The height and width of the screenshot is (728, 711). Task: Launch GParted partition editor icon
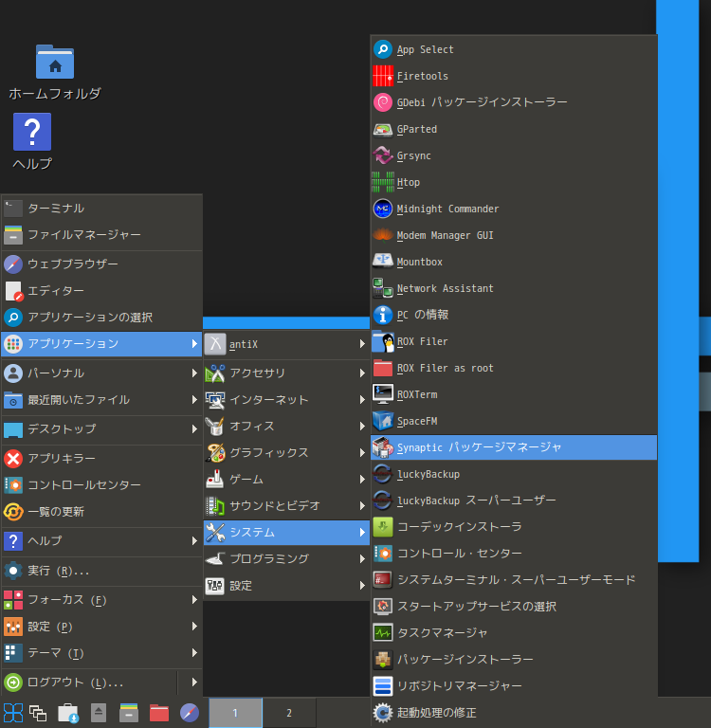point(383,129)
